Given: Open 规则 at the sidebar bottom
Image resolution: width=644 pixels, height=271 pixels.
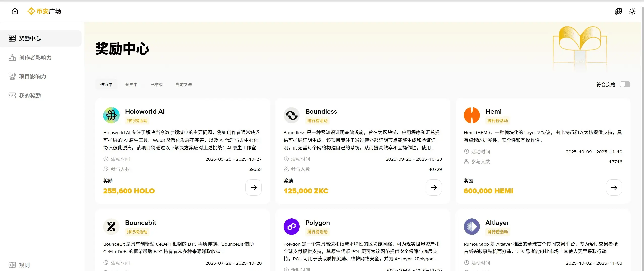Looking at the screenshot, I should [19, 265].
